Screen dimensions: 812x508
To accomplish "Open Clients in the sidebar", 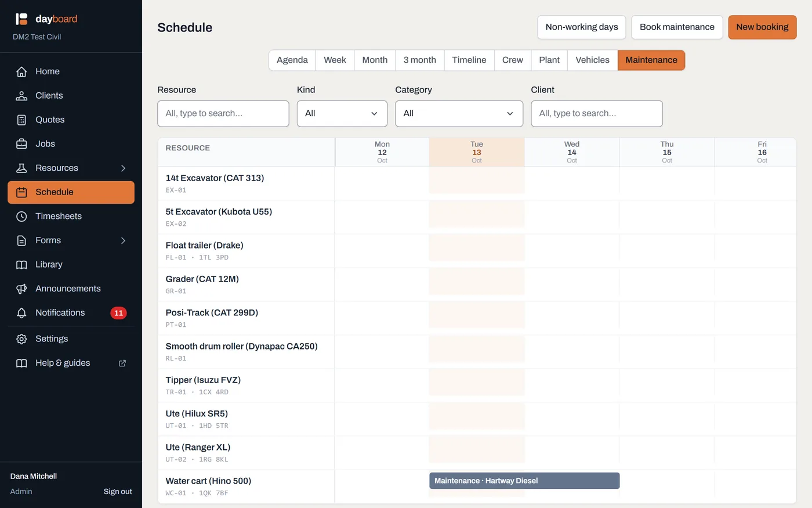I will tap(71, 96).
